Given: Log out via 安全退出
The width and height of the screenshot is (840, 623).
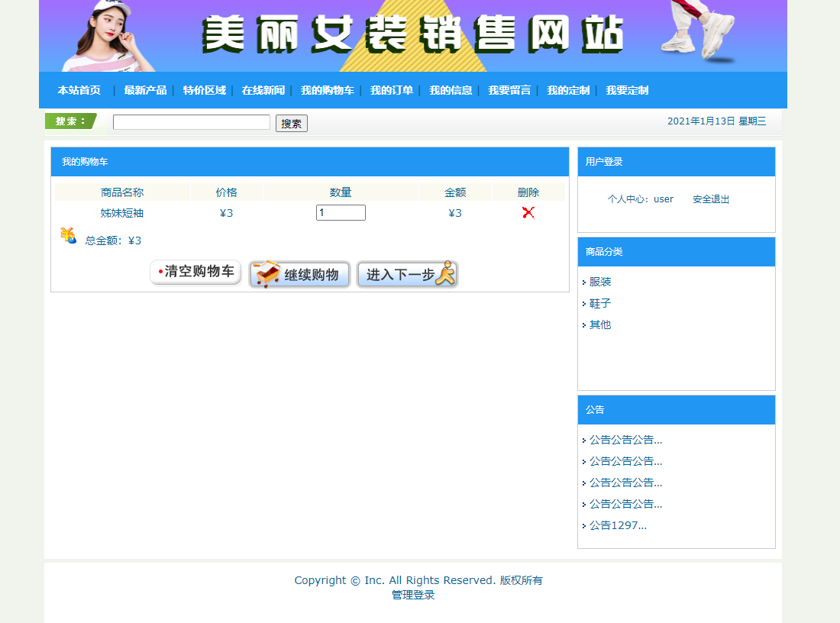Looking at the screenshot, I should click(x=710, y=199).
